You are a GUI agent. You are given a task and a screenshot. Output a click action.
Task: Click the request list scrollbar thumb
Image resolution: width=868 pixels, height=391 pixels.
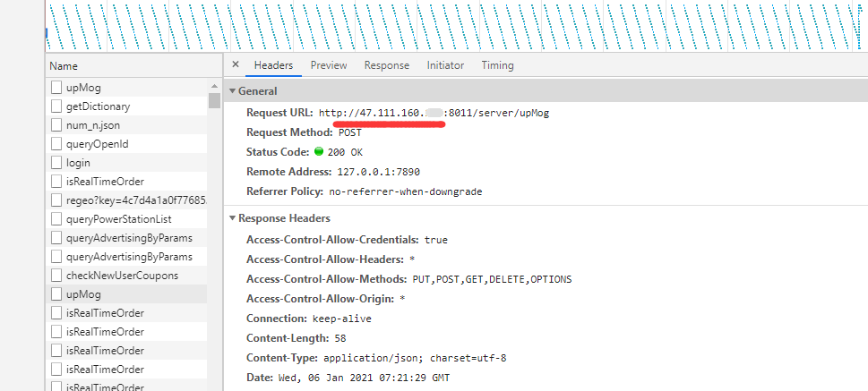[x=214, y=100]
